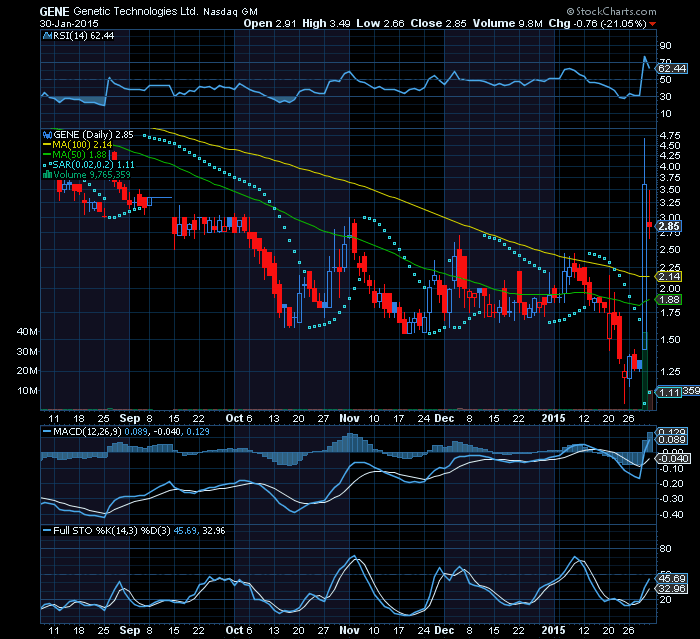Click the 2.85 last price tag

point(669,226)
